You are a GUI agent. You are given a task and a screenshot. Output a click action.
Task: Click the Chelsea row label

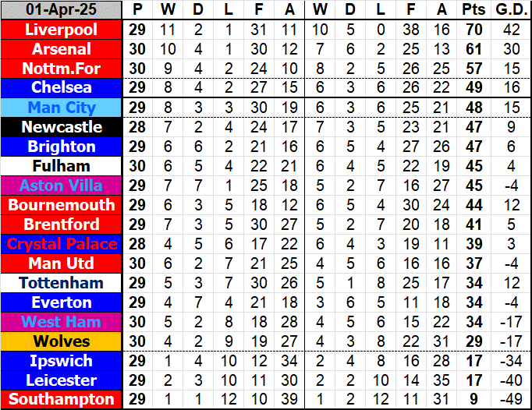point(62,88)
